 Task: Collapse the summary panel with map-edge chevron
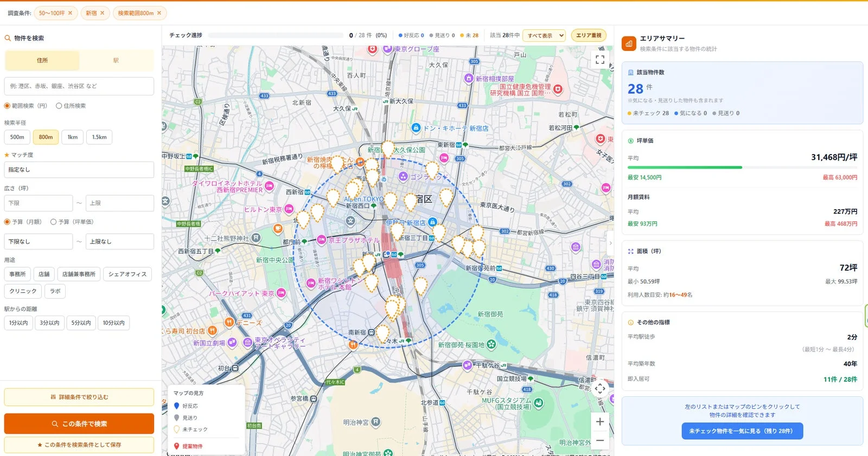point(611,243)
